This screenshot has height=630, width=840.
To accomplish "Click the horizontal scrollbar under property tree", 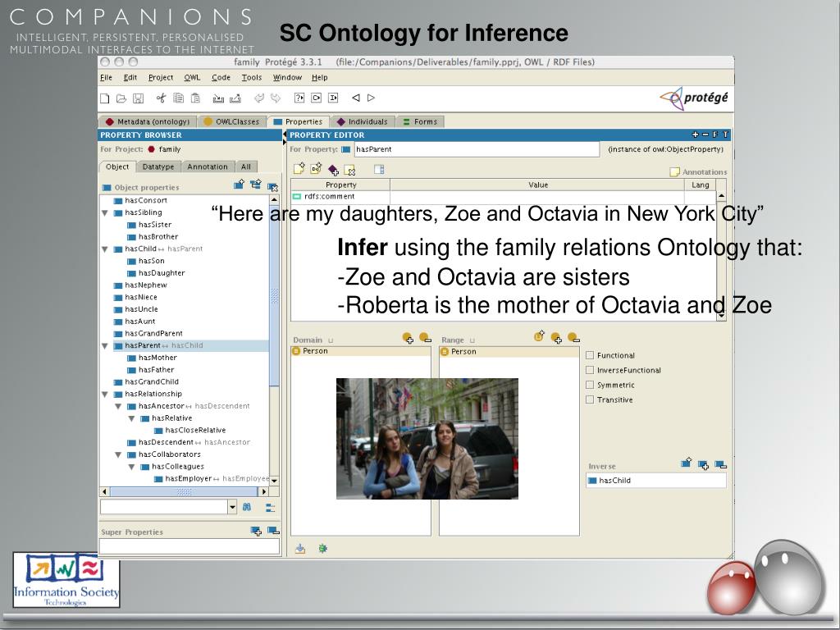I will [x=184, y=491].
